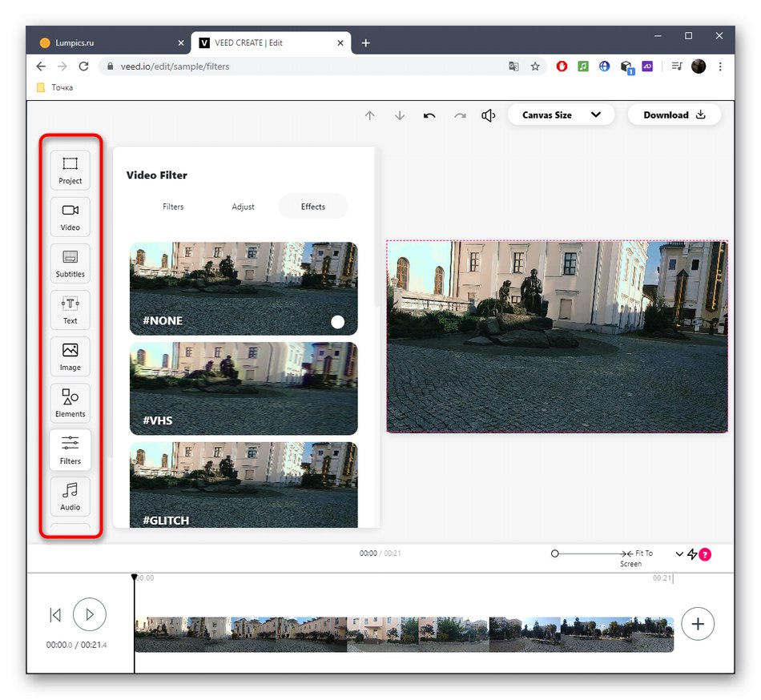
Task: Mute audio with the speaker icon
Action: point(489,115)
